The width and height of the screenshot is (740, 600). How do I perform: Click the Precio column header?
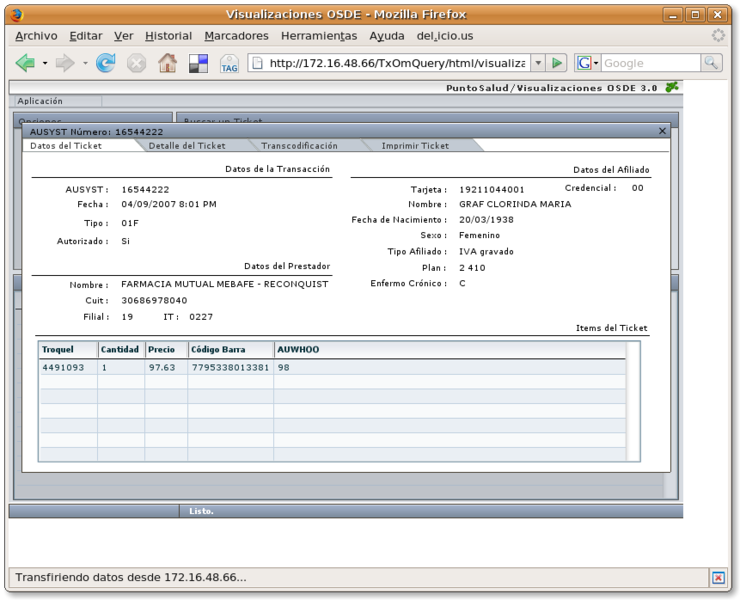pos(166,350)
